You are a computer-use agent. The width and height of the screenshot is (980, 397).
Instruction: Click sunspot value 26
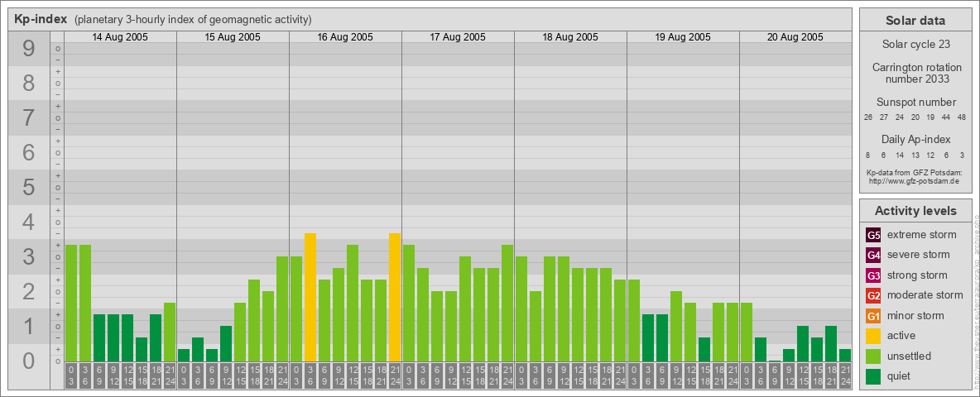click(868, 117)
